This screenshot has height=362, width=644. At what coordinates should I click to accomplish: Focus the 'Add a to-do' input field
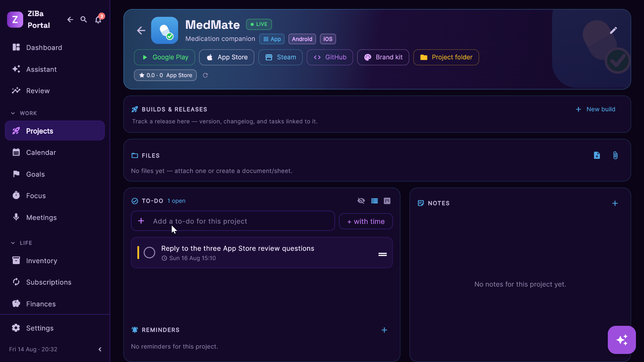pos(233,221)
